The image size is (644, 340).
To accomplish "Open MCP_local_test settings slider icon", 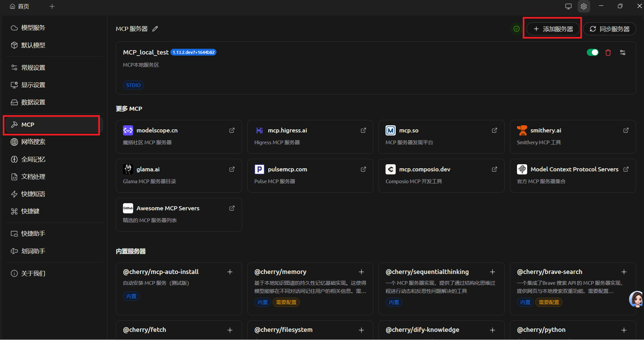I will point(623,52).
